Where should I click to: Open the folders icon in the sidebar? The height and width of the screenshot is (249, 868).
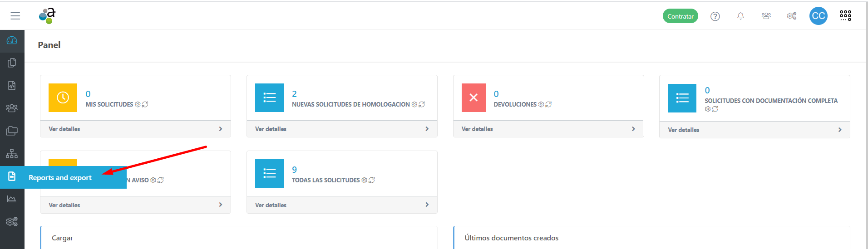(12, 131)
